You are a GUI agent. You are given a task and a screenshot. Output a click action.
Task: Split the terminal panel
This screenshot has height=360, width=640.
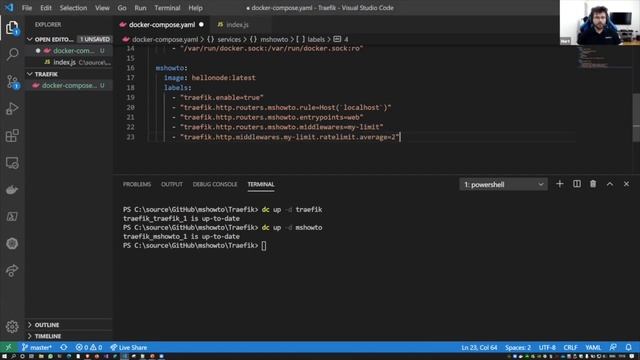pos(576,184)
